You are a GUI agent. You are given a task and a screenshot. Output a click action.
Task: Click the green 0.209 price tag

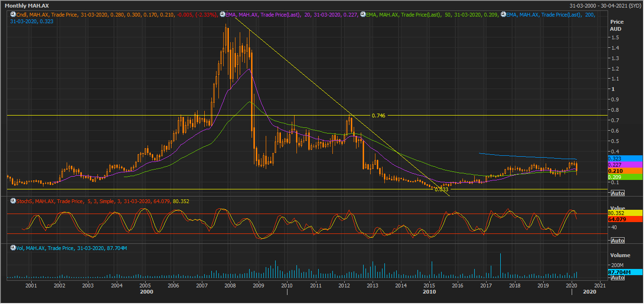pyautogui.click(x=625, y=177)
